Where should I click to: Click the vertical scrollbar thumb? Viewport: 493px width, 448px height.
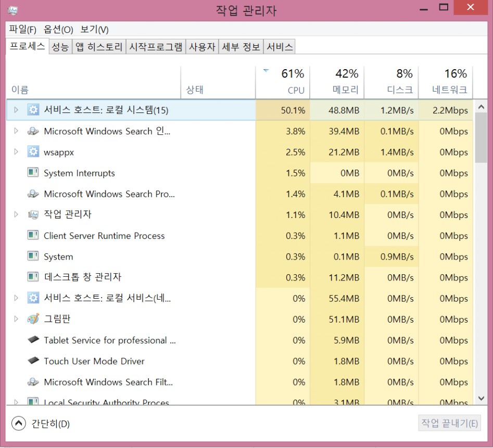pos(481,137)
